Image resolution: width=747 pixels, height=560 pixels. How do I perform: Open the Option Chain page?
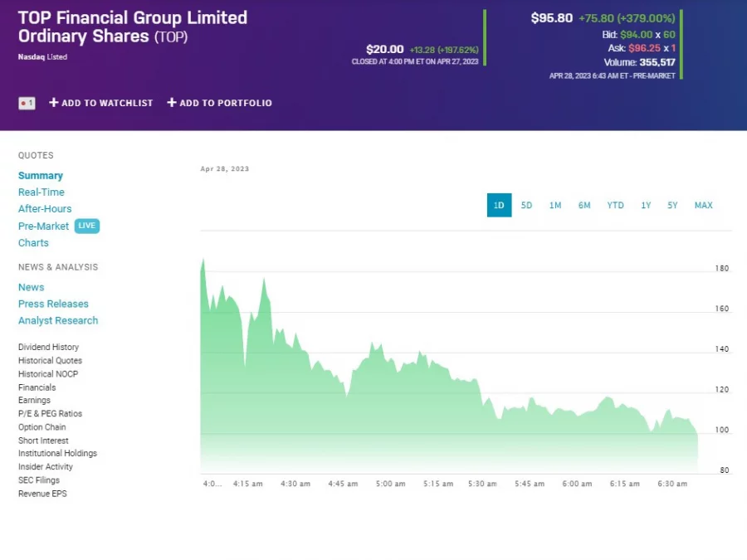41,427
